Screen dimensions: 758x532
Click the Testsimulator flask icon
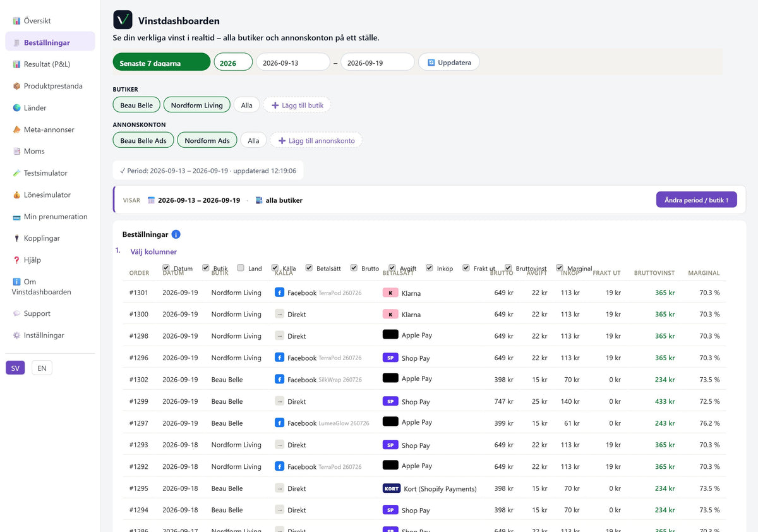point(17,173)
